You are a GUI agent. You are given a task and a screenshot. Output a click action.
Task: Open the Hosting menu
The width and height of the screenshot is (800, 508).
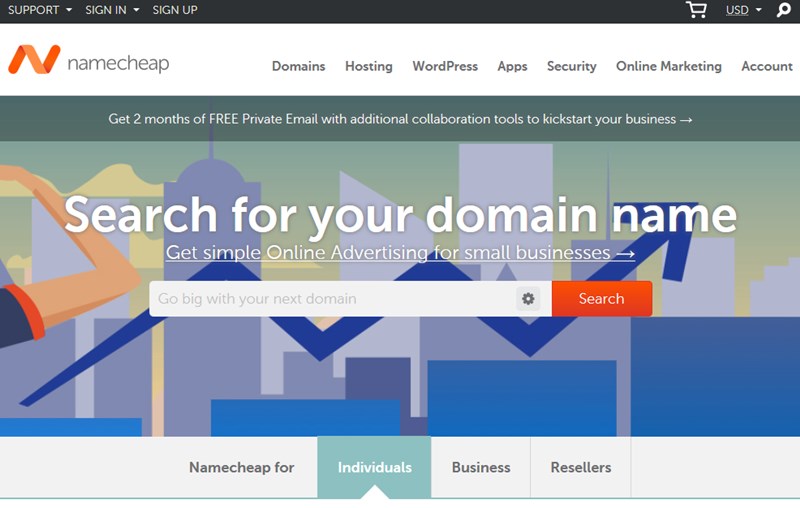pos(369,66)
